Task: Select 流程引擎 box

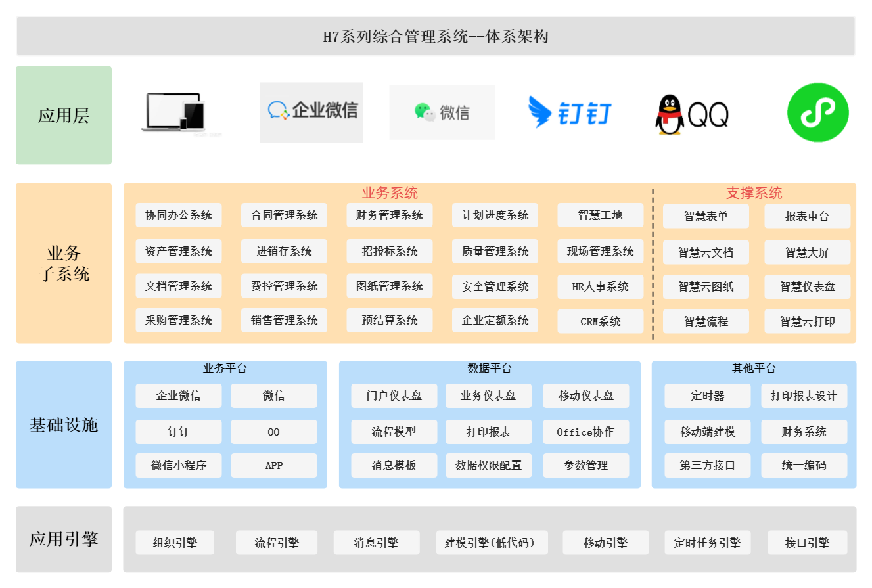Action: click(277, 543)
